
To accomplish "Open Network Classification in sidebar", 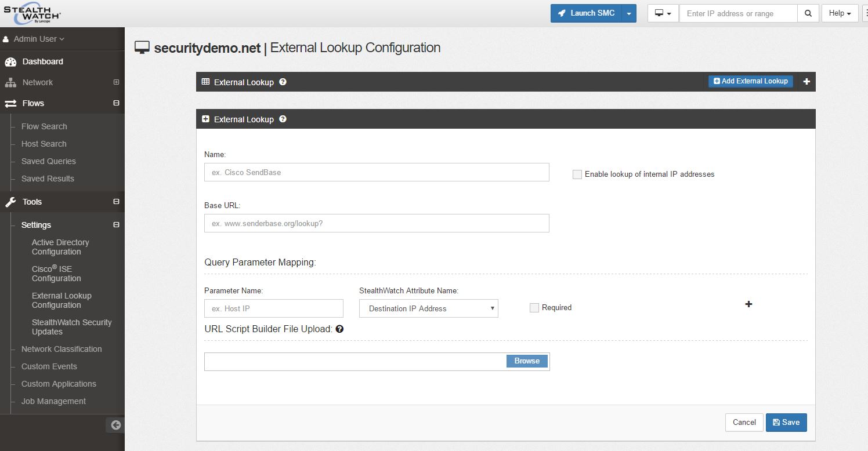I will [x=62, y=349].
